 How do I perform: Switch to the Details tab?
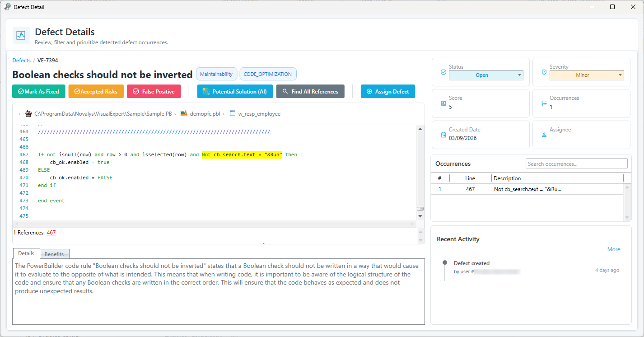[26, 253]
